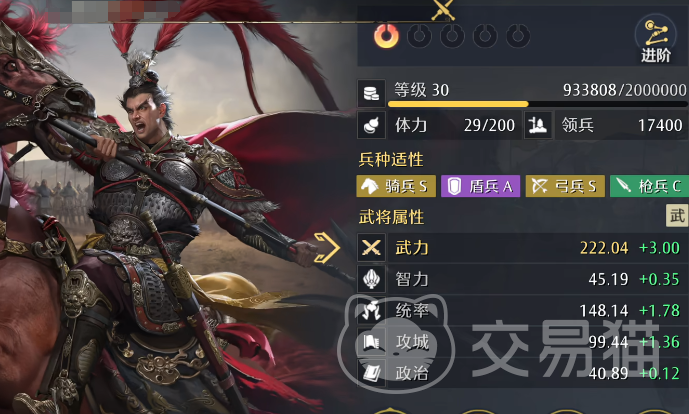689x414 pixels.
Task: Select the fifth empty star ring
Action: [518, 36]
